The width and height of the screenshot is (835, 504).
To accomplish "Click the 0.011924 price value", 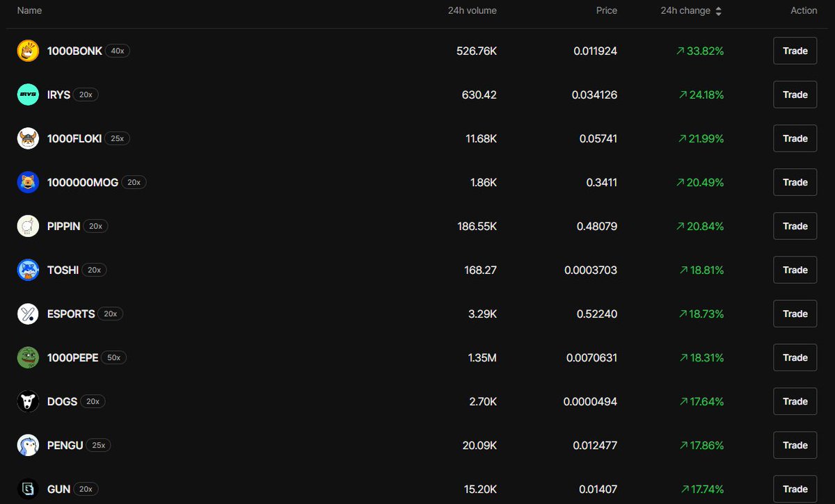I will click(x=596, y=51).
